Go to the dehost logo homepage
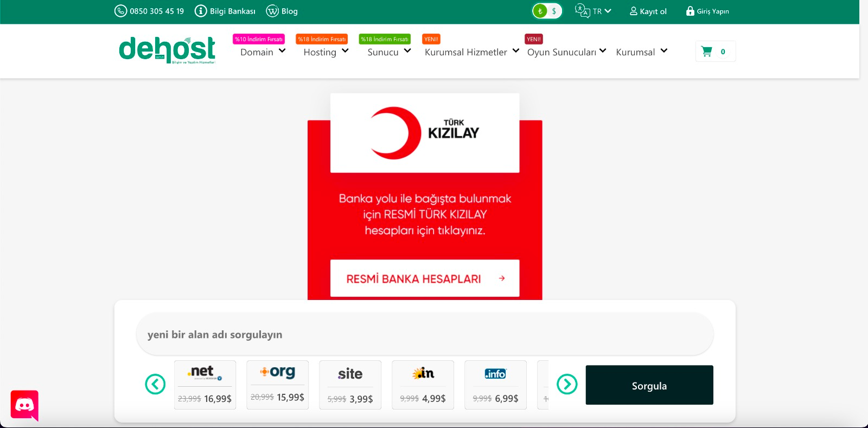868x428 pixels. click(167, 50)
